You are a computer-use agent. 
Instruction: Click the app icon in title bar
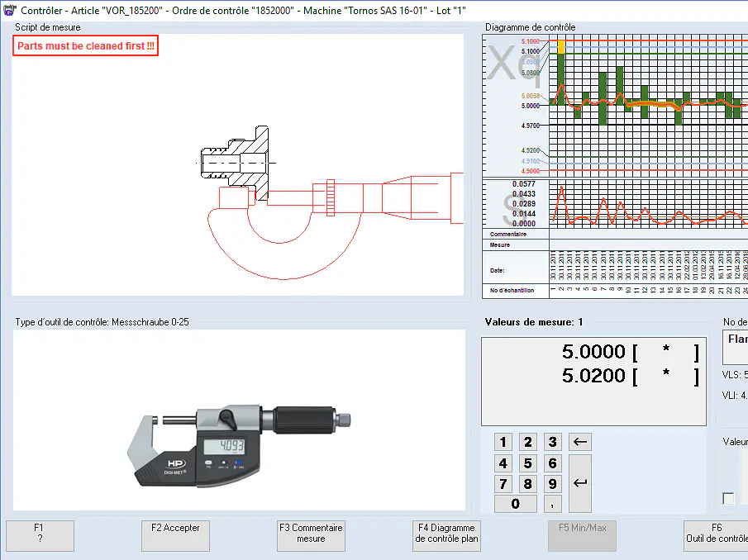tap(8, 11)
